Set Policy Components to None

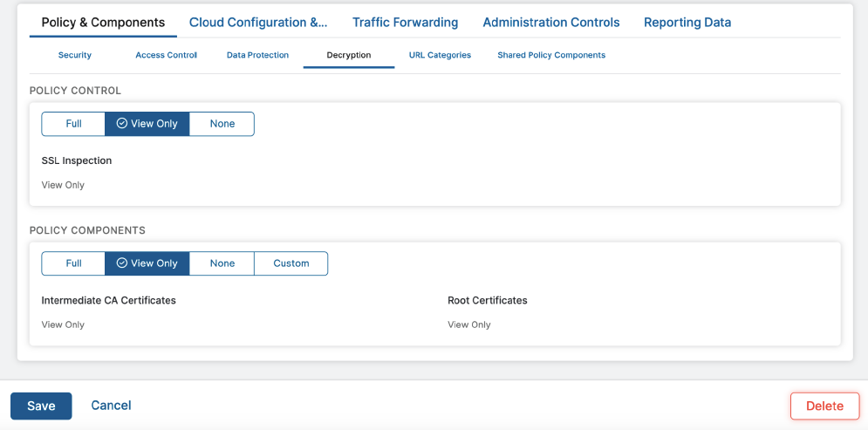pyautogui.click(x=222, y=263)
